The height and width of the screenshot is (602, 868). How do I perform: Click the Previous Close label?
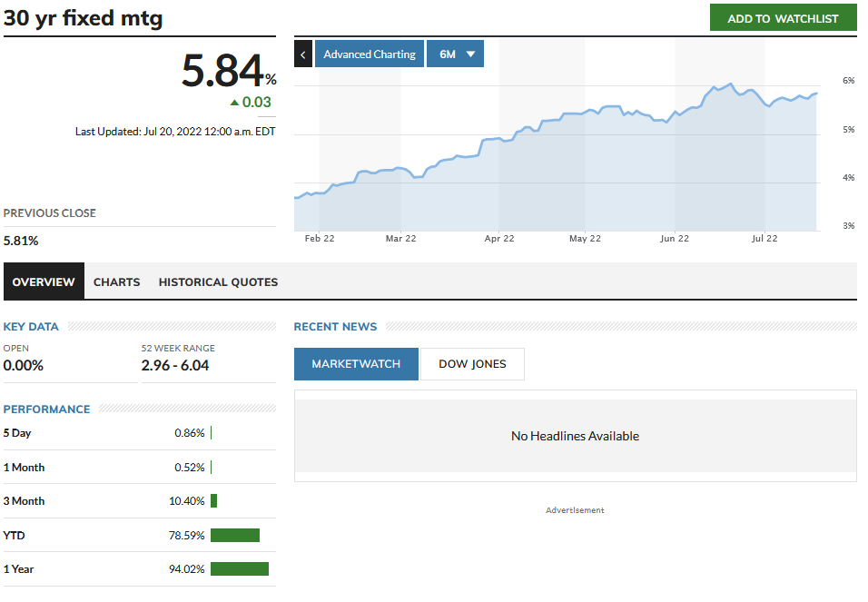pos(50,212)
